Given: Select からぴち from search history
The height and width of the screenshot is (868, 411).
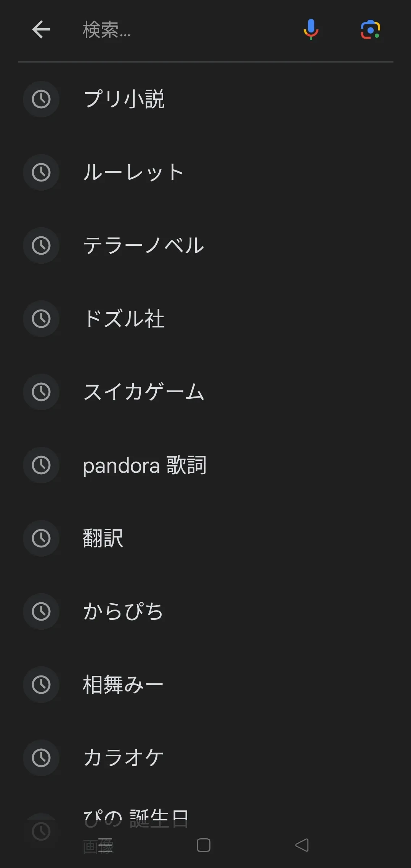Looking at the screenshot, I should pyautogui.click(x=123, y=611).
